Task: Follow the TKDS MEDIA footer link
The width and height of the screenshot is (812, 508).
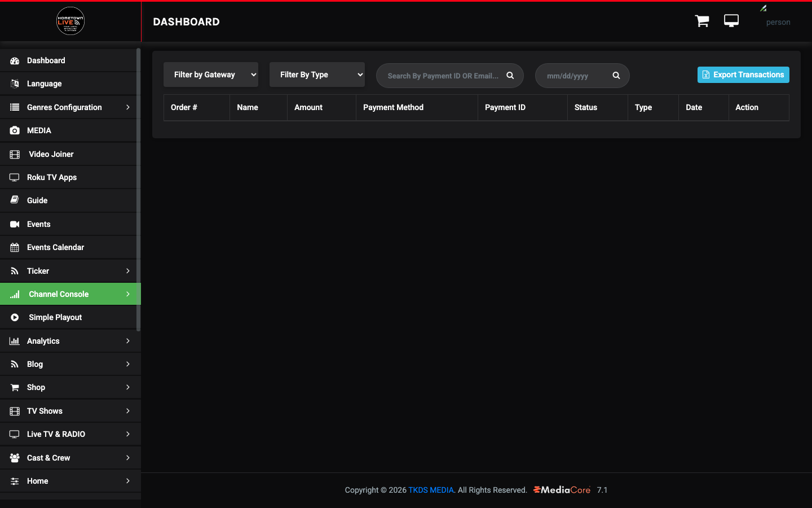Action: point(431,490)
